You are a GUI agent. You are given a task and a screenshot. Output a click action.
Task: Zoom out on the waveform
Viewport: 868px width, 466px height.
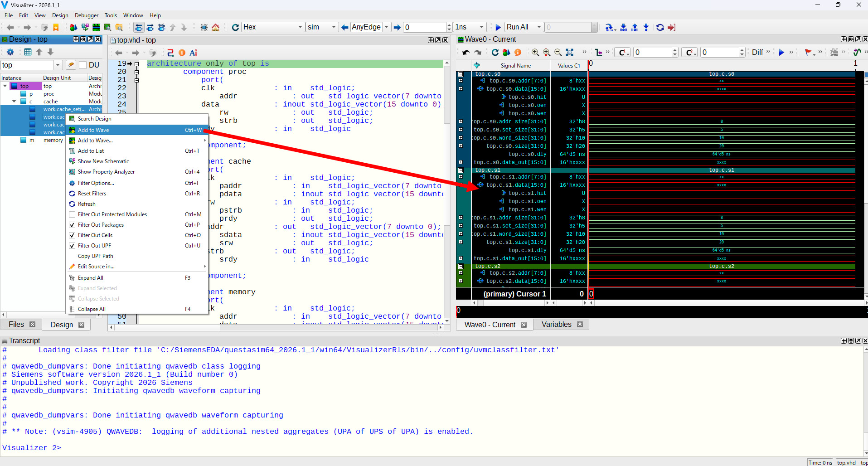[x=558, y=52]
